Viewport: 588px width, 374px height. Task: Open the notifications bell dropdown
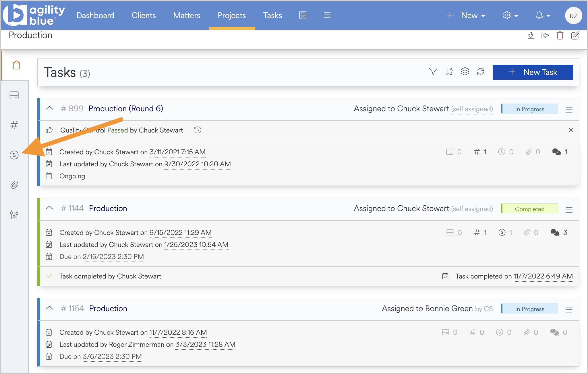coord(543,15)
